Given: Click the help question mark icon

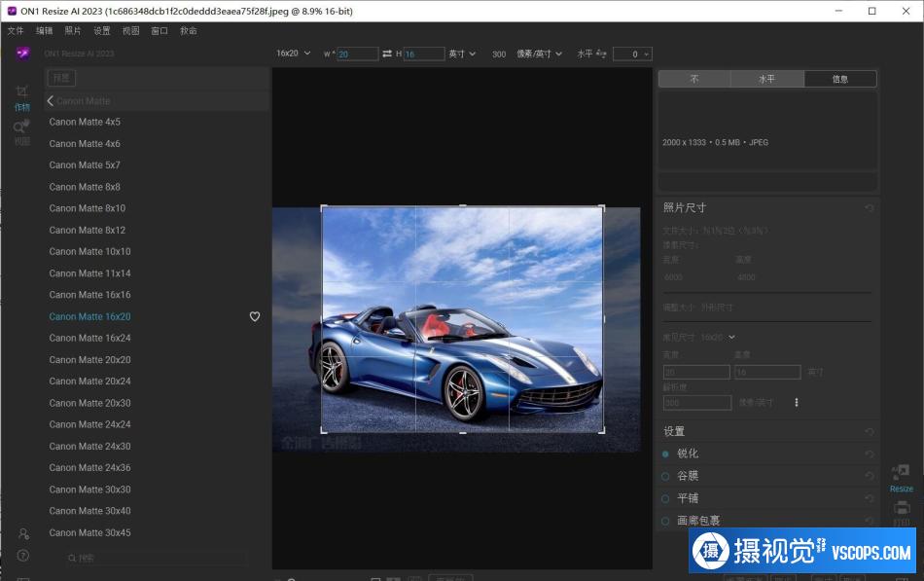Looking at the screenshot, I should tap(23, 556).
